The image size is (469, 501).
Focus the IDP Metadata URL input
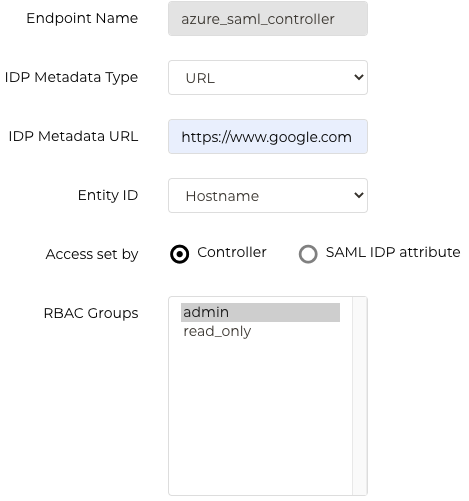click(268, 137)
